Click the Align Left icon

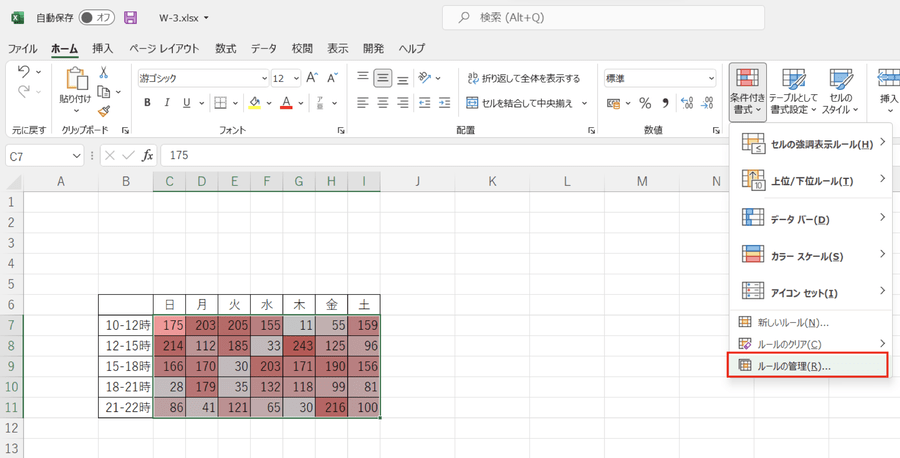(362, 103)
